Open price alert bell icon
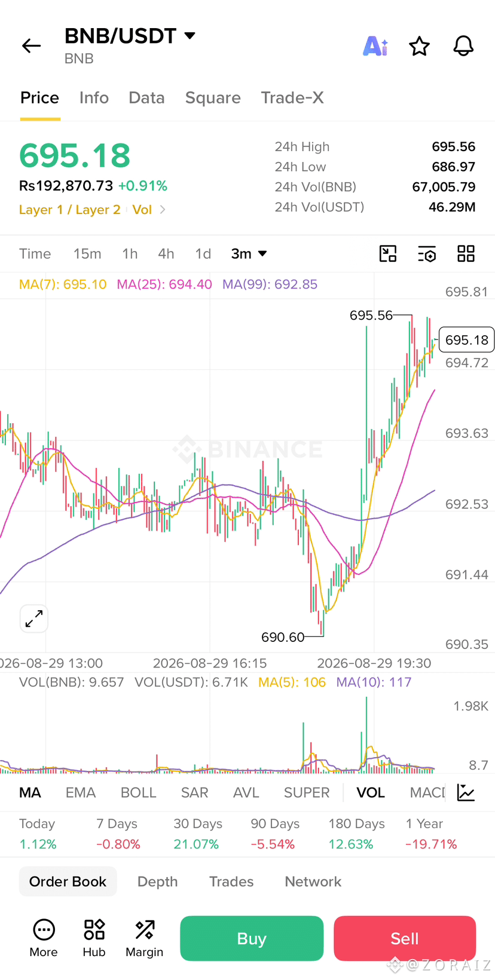Viewport: 495px width, 980px height. pyautogui.click(x=463, y=46)
